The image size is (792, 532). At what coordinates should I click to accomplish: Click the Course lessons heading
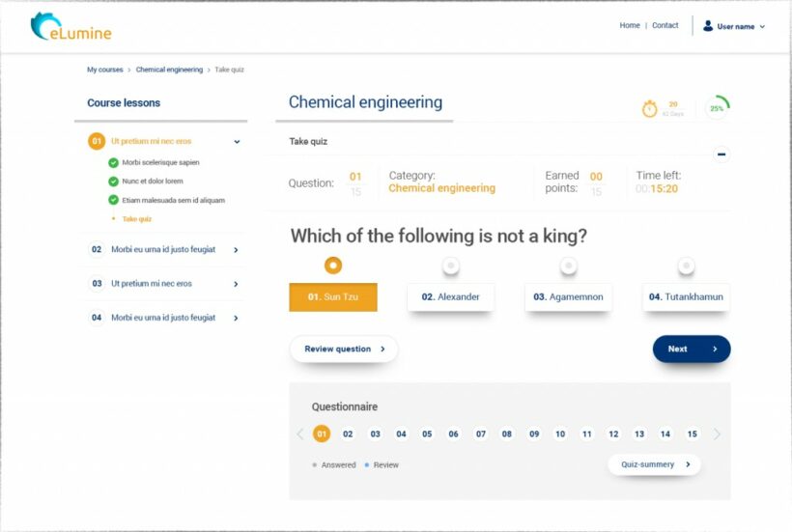tap(124, 103)
